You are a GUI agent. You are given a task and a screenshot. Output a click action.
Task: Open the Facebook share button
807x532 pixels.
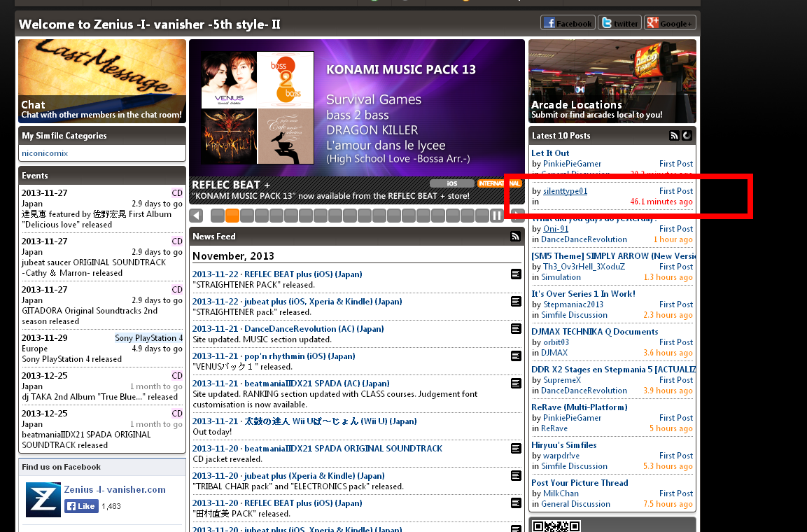568,23
